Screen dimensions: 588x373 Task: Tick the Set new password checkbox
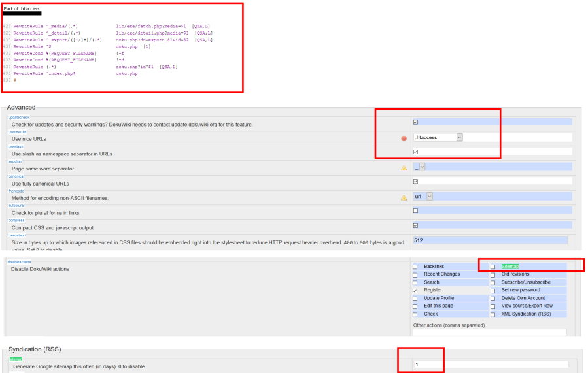[x=493, y=291]
